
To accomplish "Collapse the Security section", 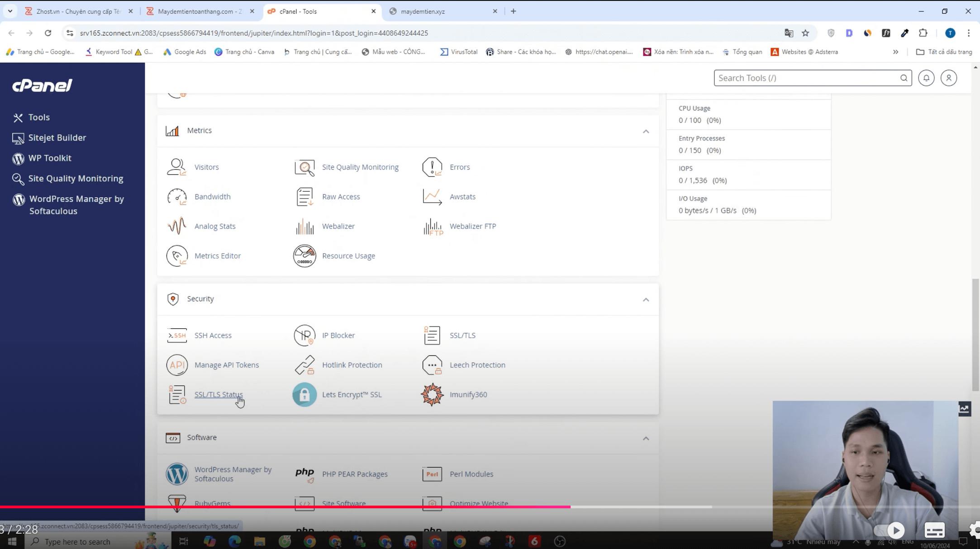I will (x=646, y=299).
